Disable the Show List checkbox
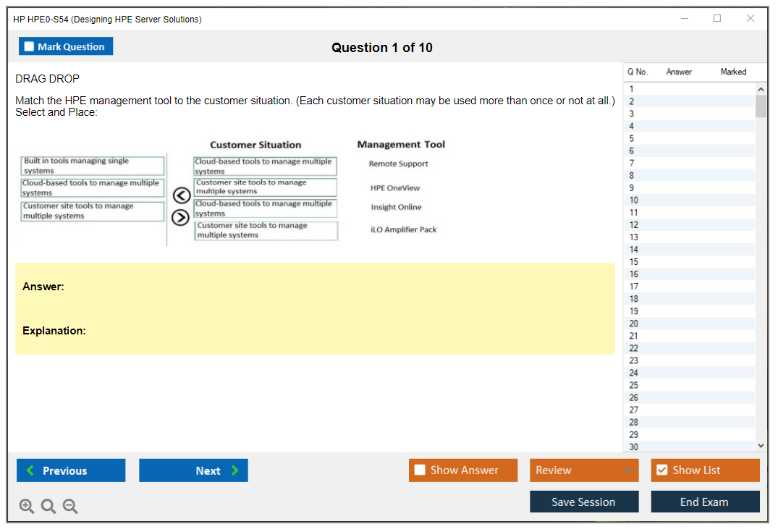This screenshot has width=778, height=532. coord(661,470)
